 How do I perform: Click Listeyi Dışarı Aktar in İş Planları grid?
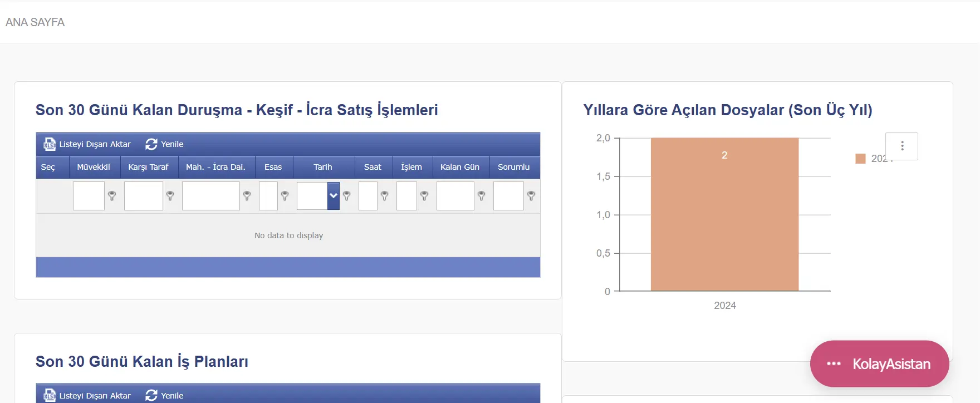[87, 395]
